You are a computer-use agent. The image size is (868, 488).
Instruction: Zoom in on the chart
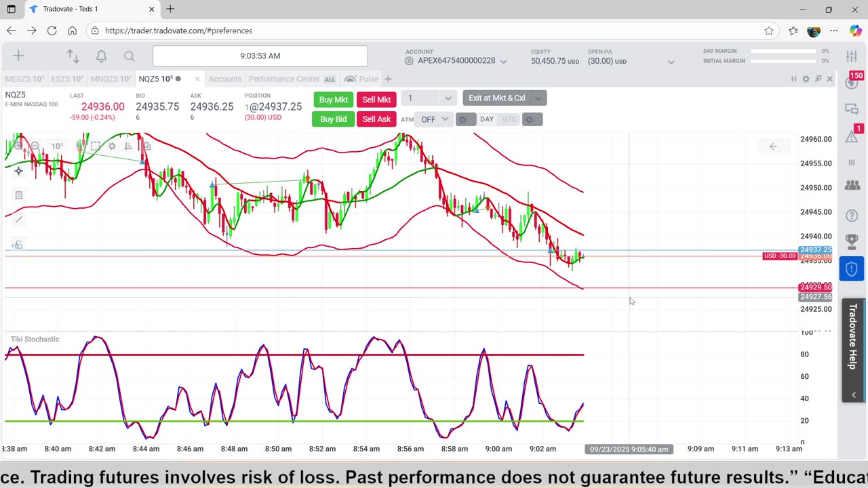18,146
